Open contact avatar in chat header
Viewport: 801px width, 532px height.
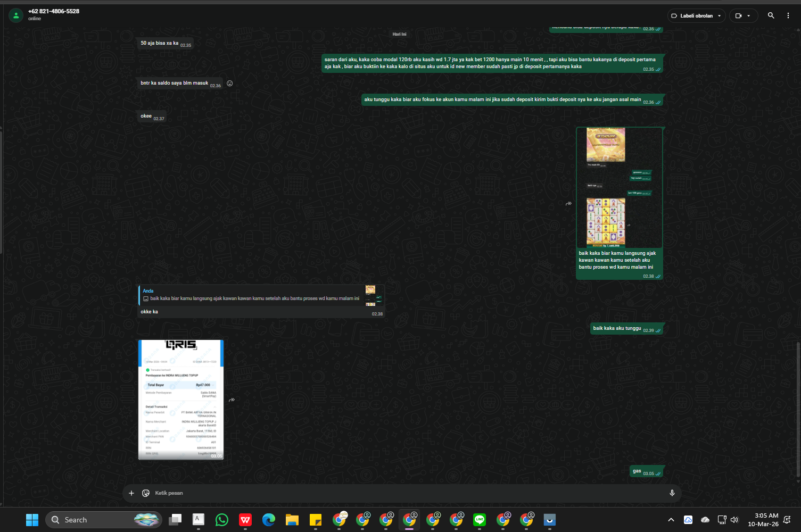click(x=16, y=15)
